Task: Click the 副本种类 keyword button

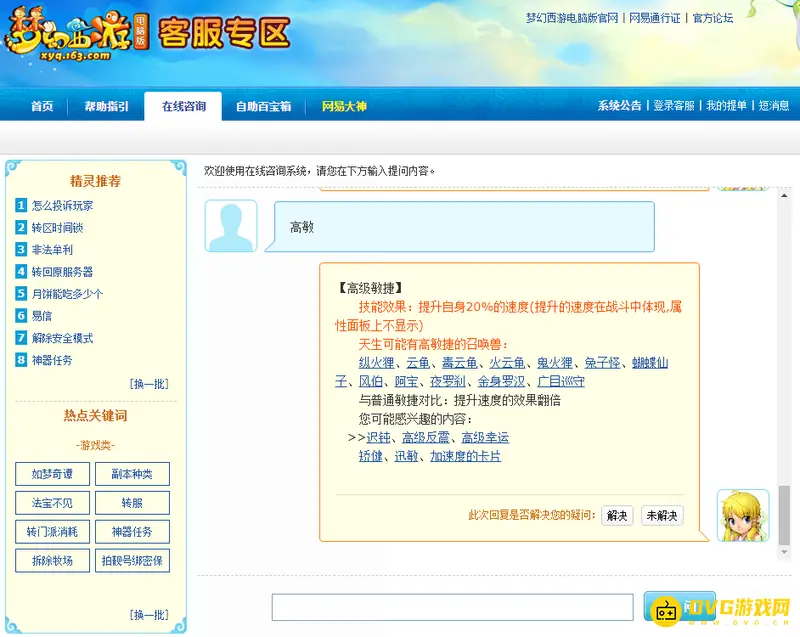Action: 132,474
